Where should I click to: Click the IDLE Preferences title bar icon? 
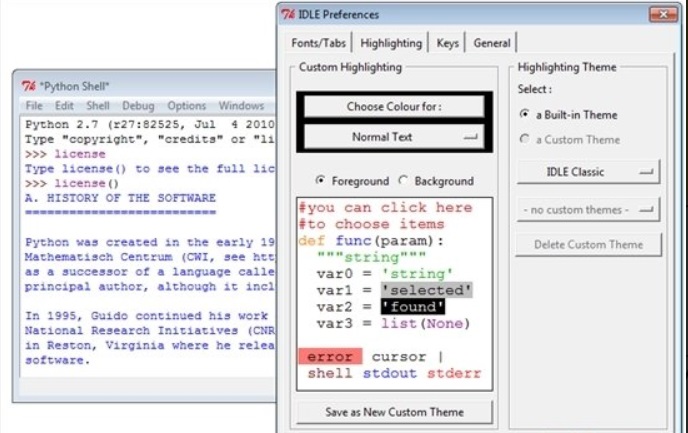pos(288,14)
